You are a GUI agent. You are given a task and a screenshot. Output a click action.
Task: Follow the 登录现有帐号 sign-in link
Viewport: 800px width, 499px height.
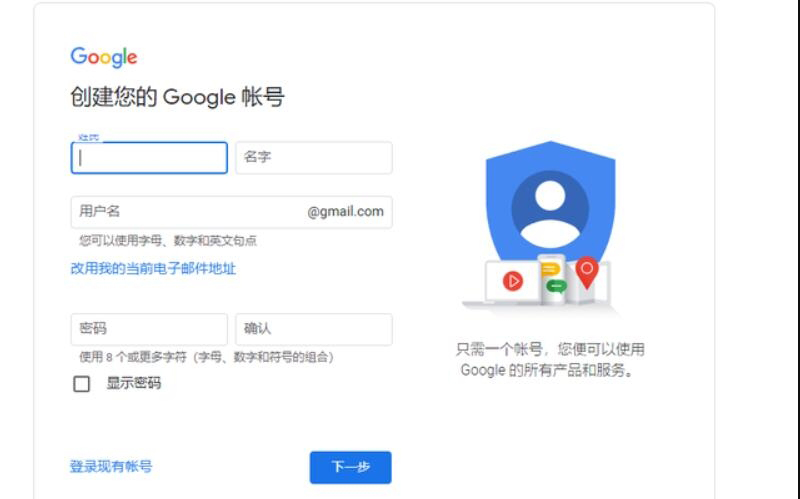[x=111, y=466]
